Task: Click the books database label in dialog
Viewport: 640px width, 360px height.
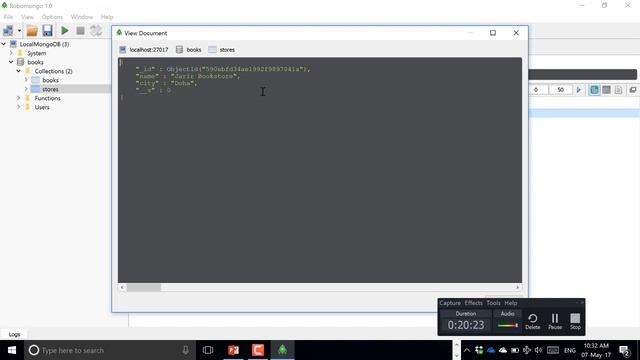Action: [x=194, y=49]
